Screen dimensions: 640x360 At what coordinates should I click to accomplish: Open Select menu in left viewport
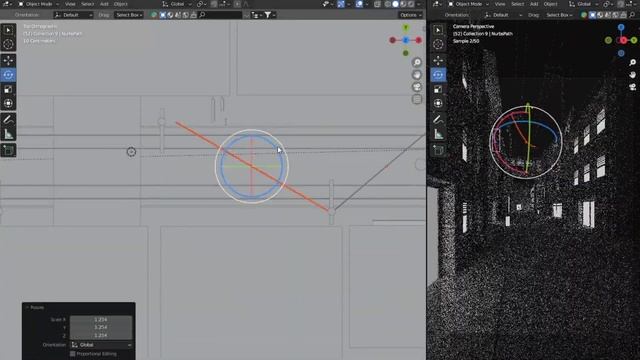pyautogui.click(x=87, y=4)
